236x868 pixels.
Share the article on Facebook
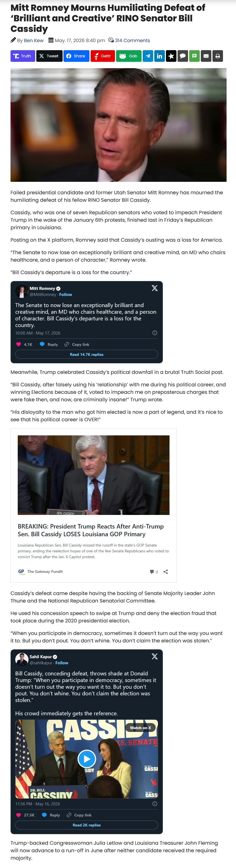pos(76,56)
